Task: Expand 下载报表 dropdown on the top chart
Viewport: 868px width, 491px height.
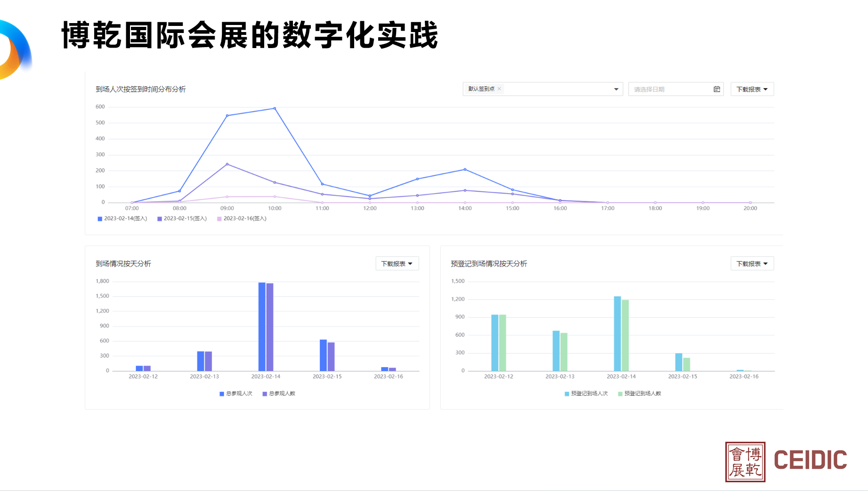Action: (752, 89)
